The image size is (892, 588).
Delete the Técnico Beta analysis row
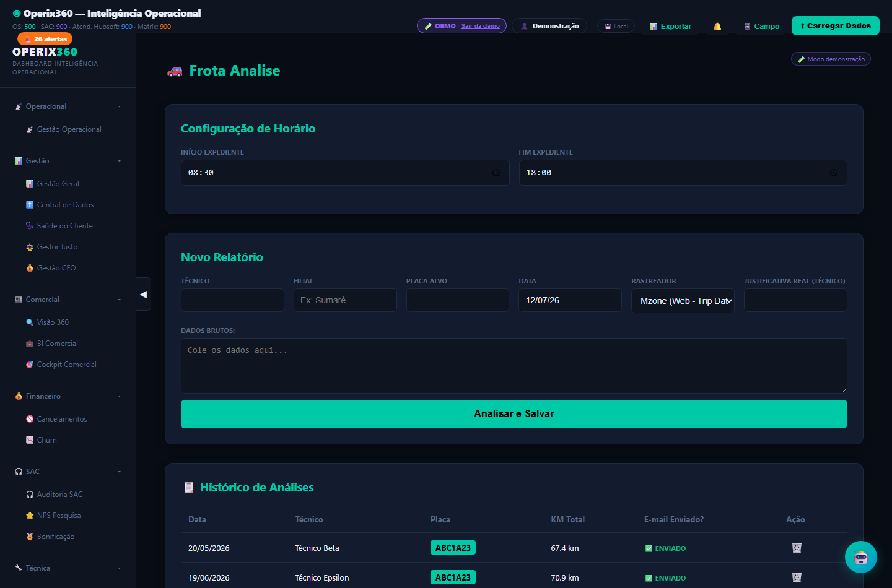point(797,548)
